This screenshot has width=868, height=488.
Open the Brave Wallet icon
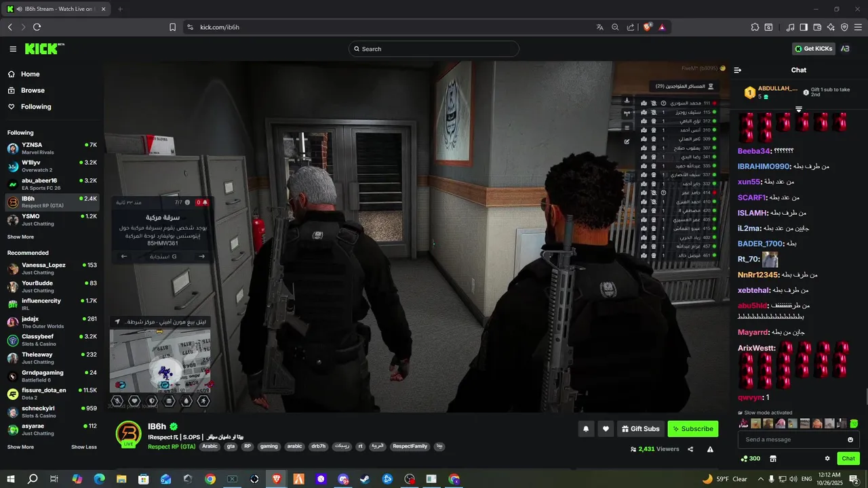click(817, 27)
